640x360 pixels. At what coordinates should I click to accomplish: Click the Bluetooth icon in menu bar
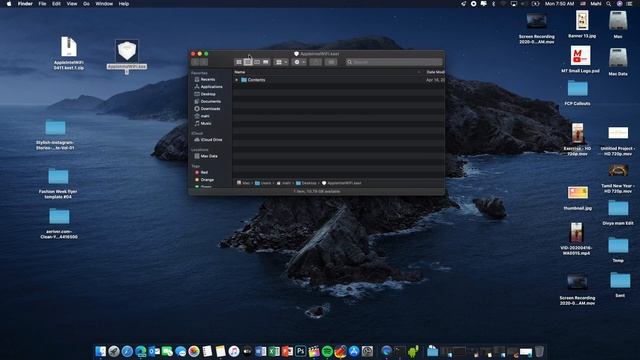tap(493, 4)
